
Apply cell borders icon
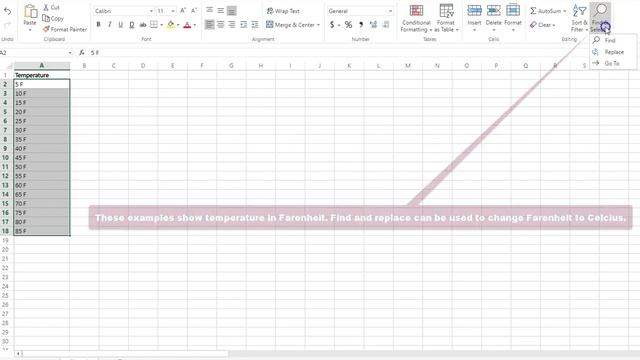click(154, 25)
